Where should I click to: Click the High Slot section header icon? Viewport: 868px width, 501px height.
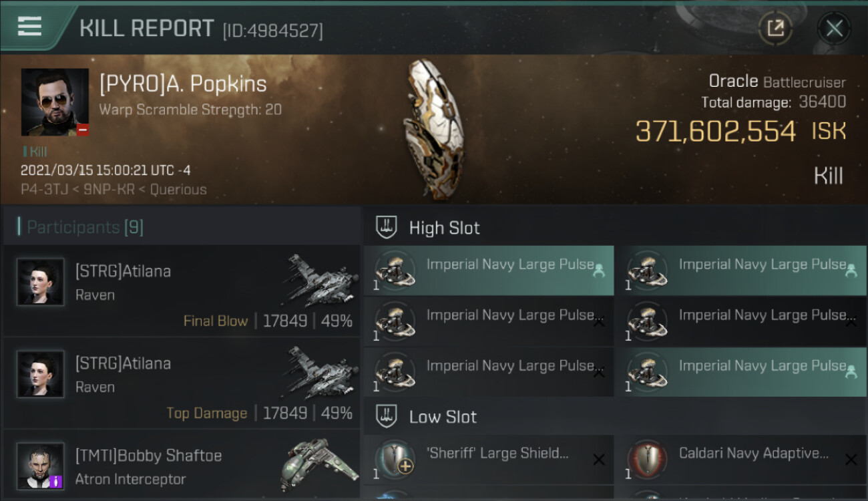[387, 228]
